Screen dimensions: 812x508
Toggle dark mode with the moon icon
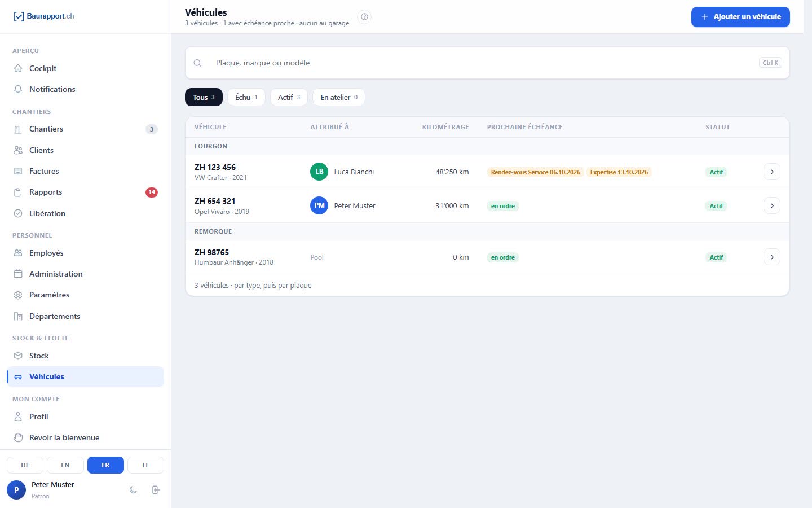click(x=133, y=490)
